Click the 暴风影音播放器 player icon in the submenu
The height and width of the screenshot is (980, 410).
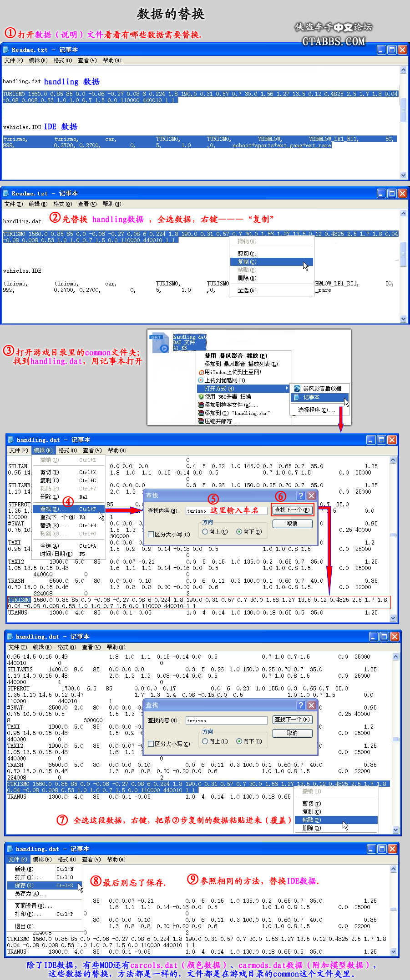coord(297,389)
